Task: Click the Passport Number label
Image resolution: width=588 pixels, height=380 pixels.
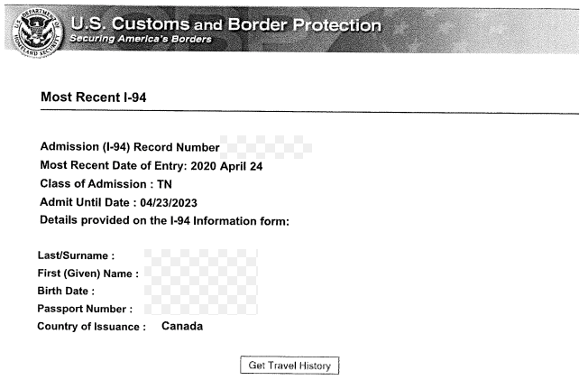Action: pos(86,309)
